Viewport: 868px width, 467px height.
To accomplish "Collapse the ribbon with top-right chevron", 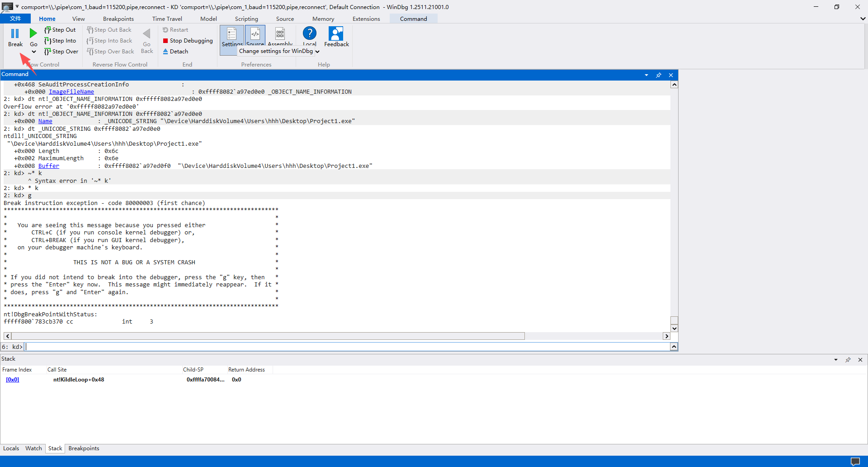I will point(863,19).
